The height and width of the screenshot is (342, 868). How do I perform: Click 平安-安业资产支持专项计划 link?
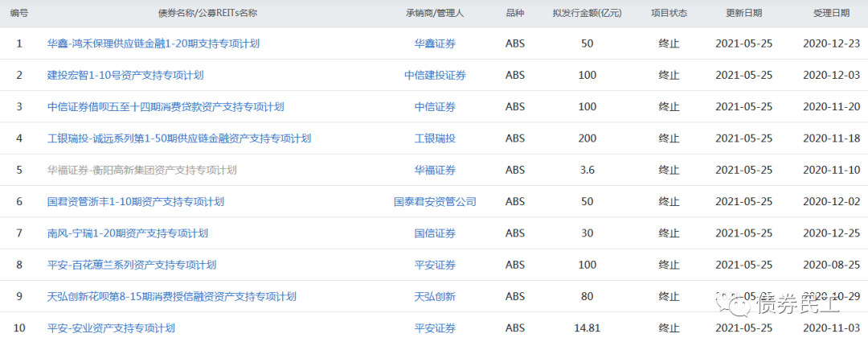coord(111,328)
